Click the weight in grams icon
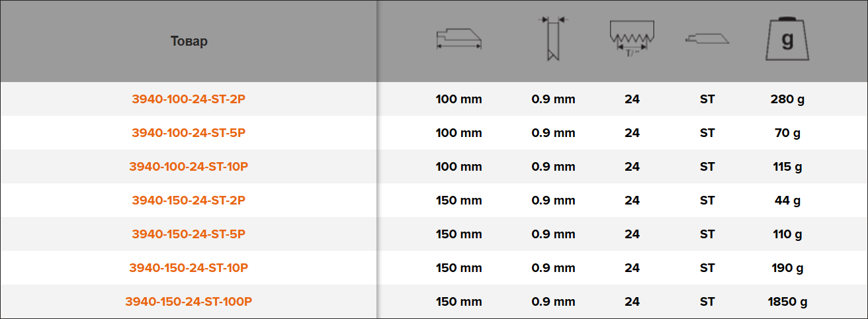 tap(787, 40)
